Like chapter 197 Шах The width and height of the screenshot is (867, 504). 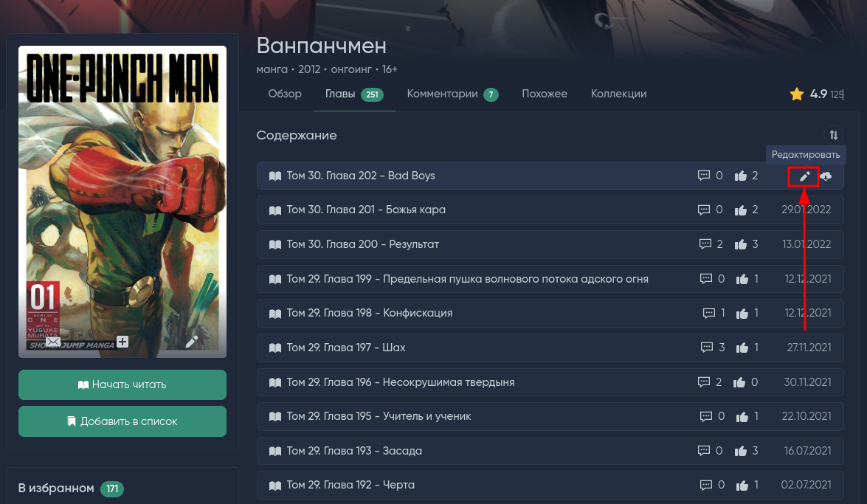(742, 348)
